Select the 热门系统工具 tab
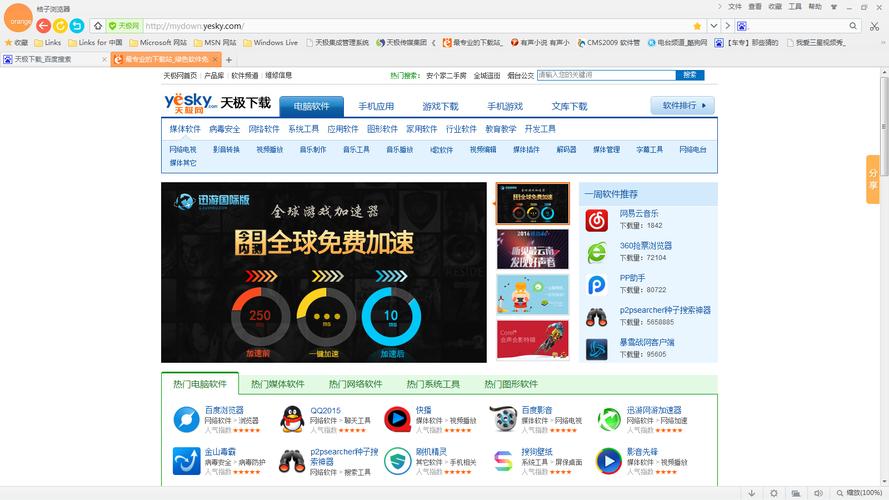889x500 pixels. 433,384
